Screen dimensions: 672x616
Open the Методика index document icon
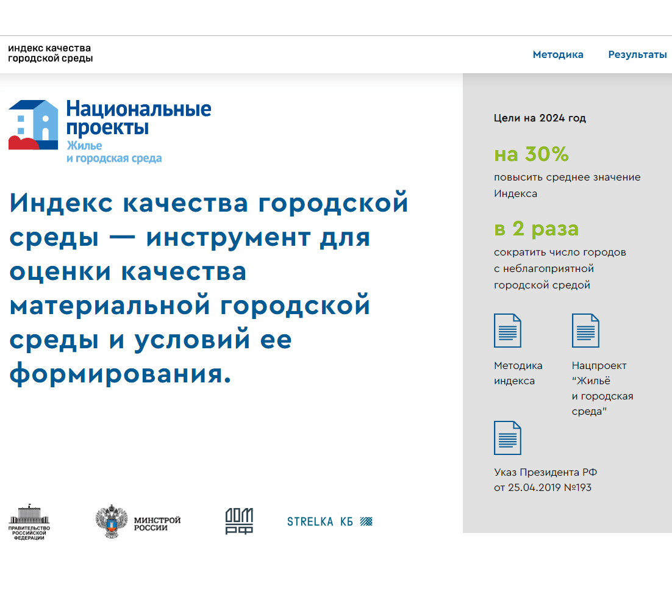[x=507, y=330]
